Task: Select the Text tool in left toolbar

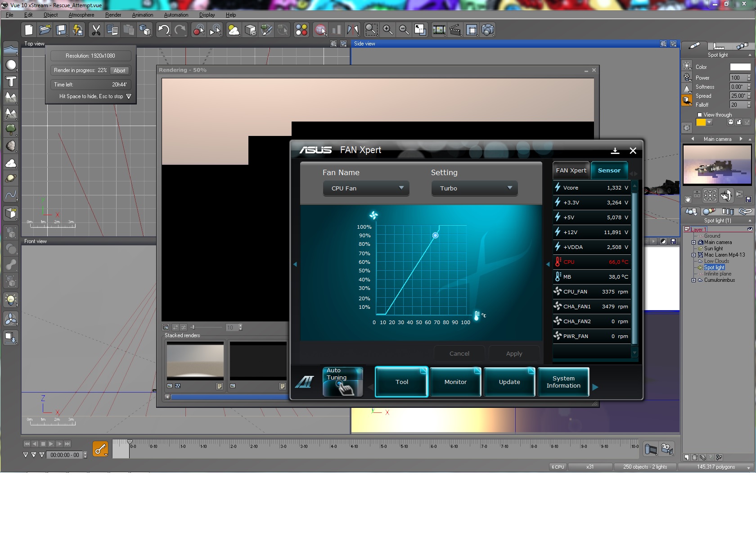Action: pyautogui.click(x=11, y=81)
